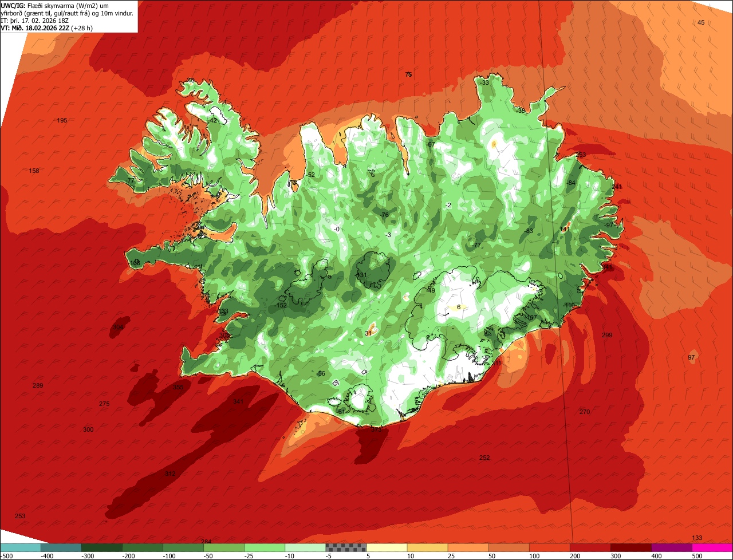Click the map value -33

(484, 82)
